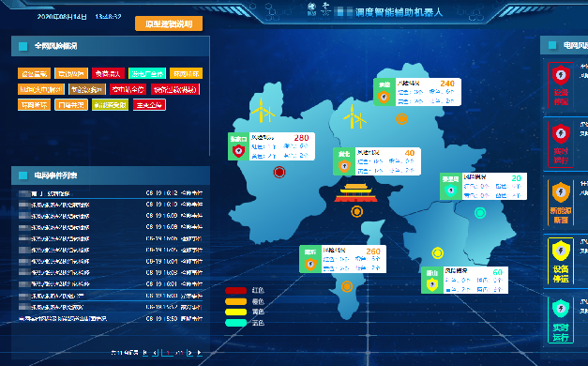Image resolution: width=588 pixels, height=366 pixels.
Task: Go to the first page of events
Action: tap(145, 353)
